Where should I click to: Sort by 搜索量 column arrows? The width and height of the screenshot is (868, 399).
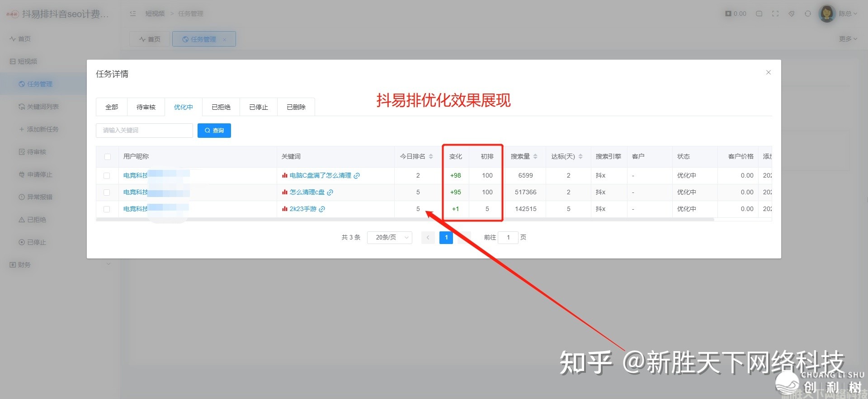[535, 156]
